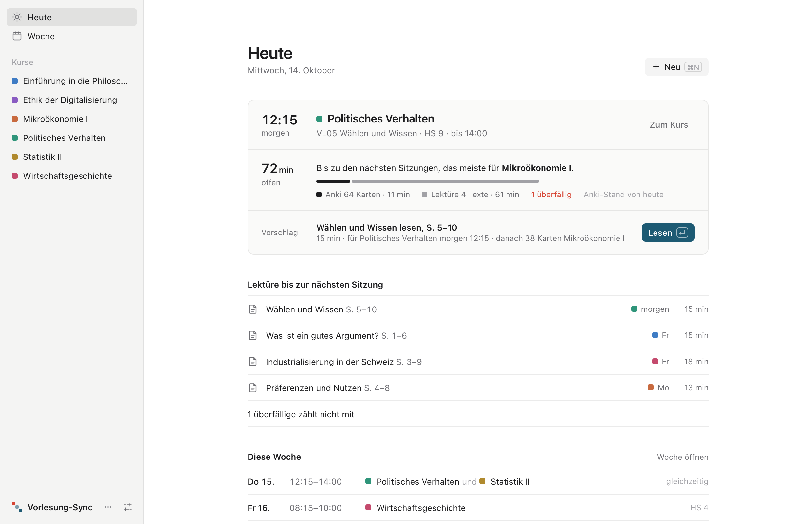
Task: Open reading row 'Industrialisierung in der Schweiz'
Action: [x=478, y=361]
